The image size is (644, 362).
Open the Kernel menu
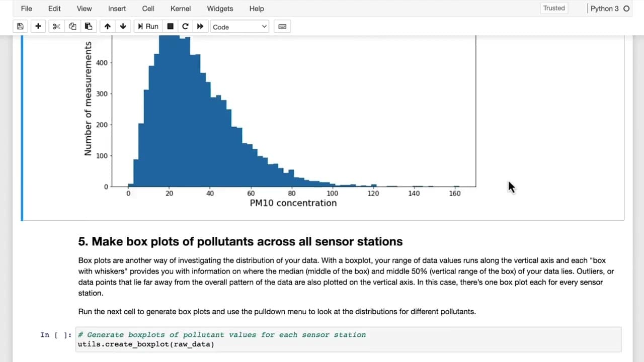181,9
